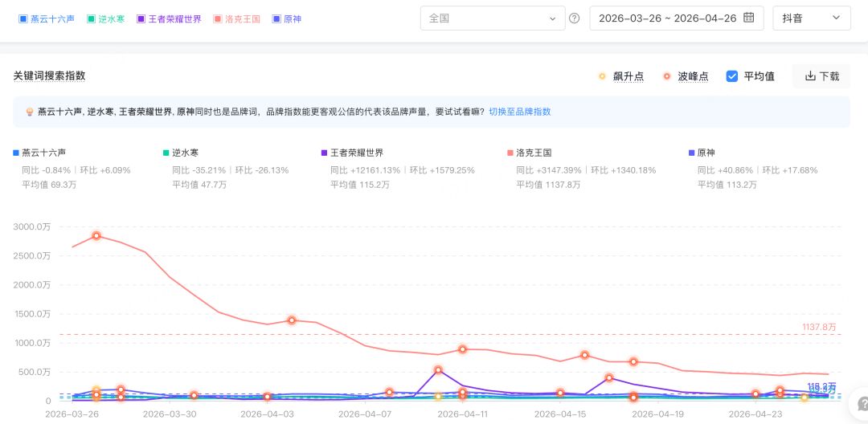Click the 关键词搜索指数 title

[x=49, y=75]
